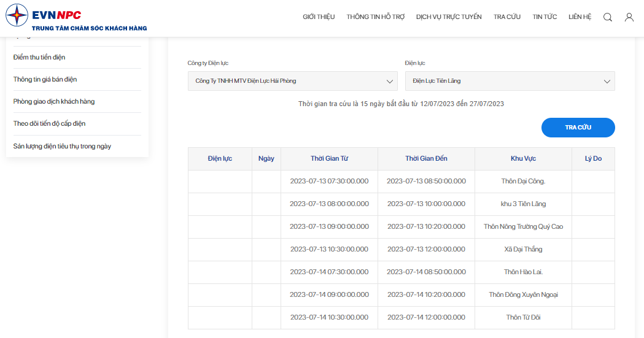Open the LIÊN HỆ menu
The image size is (644, 338).
click(580, 17)
